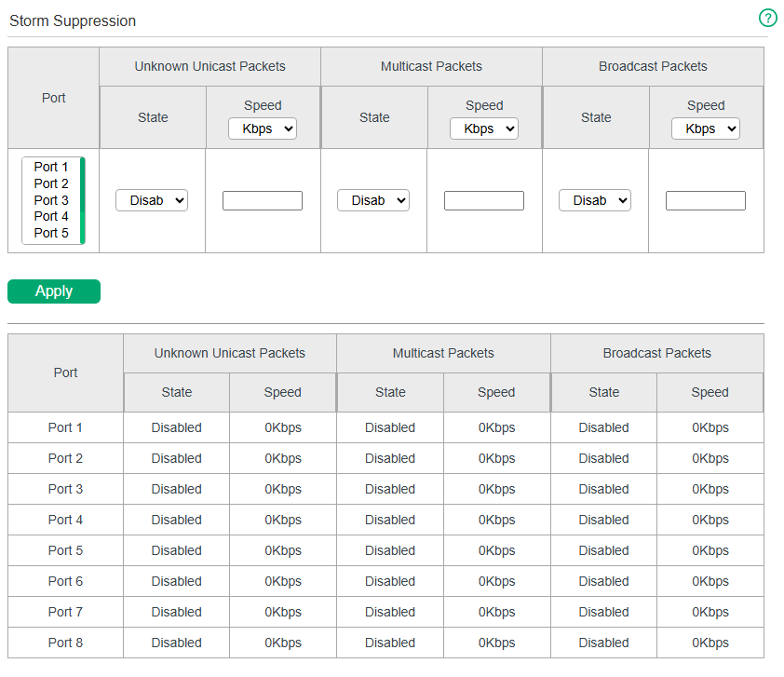Screen dimensions: 784x677
Task: Click the Storm Suppression page title
Action: pyautogui.click(x=73, y=21)
